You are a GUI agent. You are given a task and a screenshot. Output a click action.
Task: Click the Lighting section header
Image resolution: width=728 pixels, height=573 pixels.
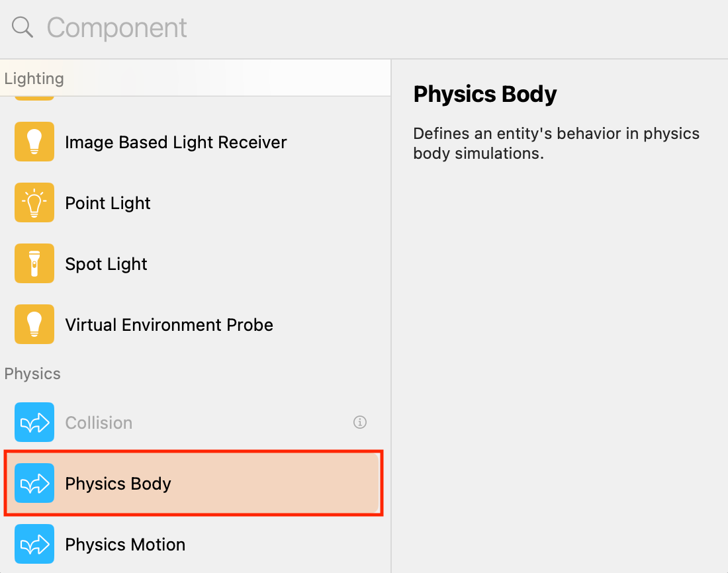pos(34,79)
